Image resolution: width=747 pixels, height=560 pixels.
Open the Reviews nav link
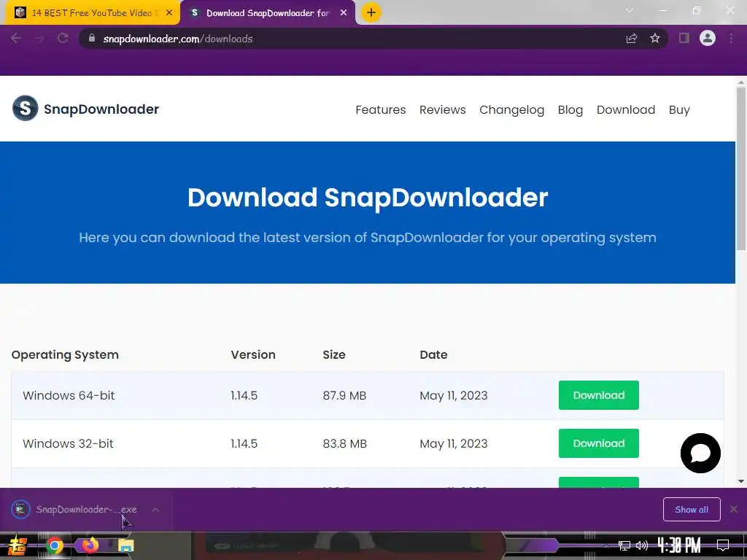coord(443,109)
